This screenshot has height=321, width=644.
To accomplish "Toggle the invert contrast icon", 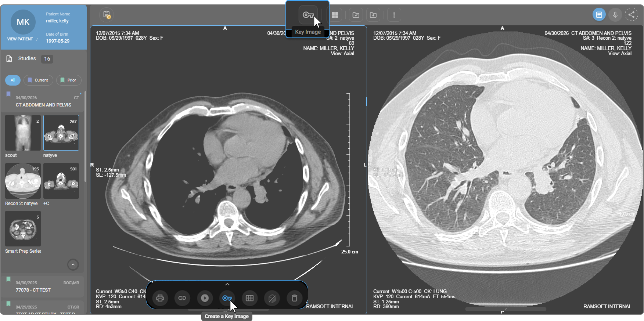I will coord(272,298).
